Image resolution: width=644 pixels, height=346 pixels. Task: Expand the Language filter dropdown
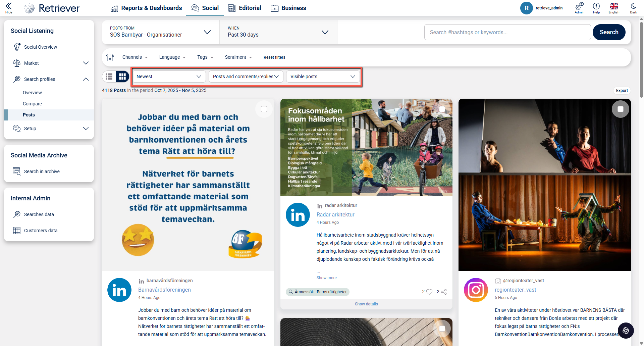(172, 57)
